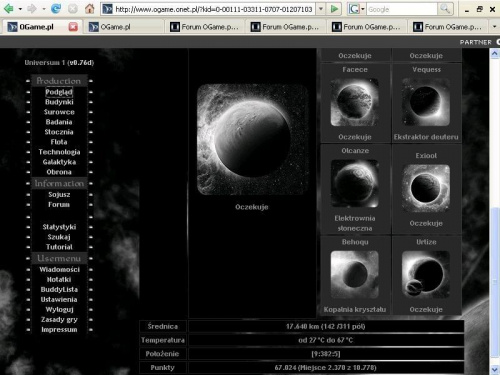Click the browser Back arrow icon

pos(8,9)
